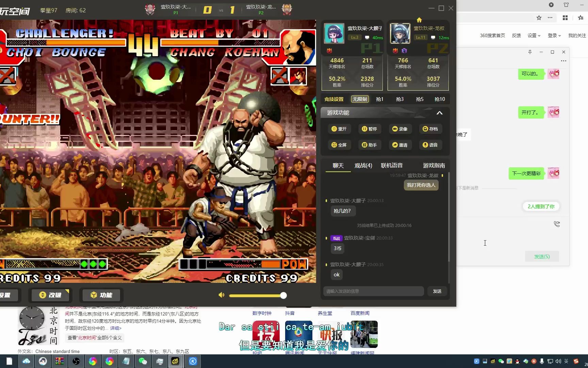The height and width of the screenshot is (368, 588).
Task: Switch to the 聊天 chat tab
Action: pyautogui.click(x=338, y=166)
